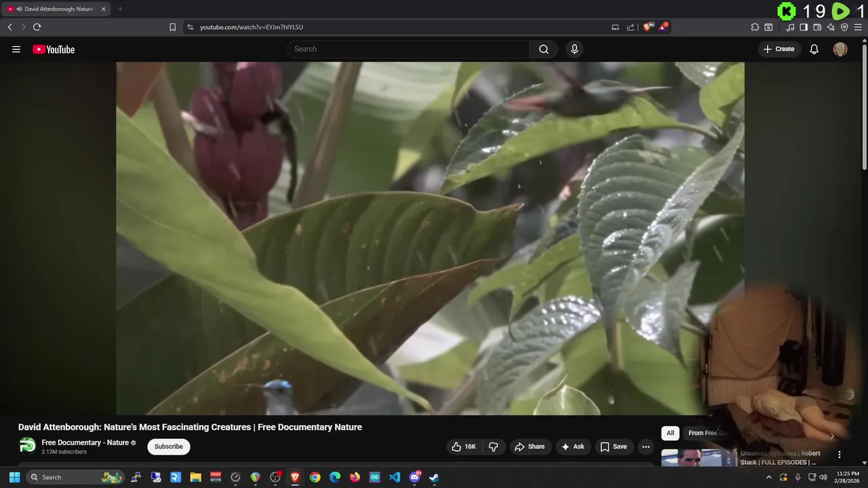
Task: Open browser extensions puzzle icon
Action: [755, 27]
